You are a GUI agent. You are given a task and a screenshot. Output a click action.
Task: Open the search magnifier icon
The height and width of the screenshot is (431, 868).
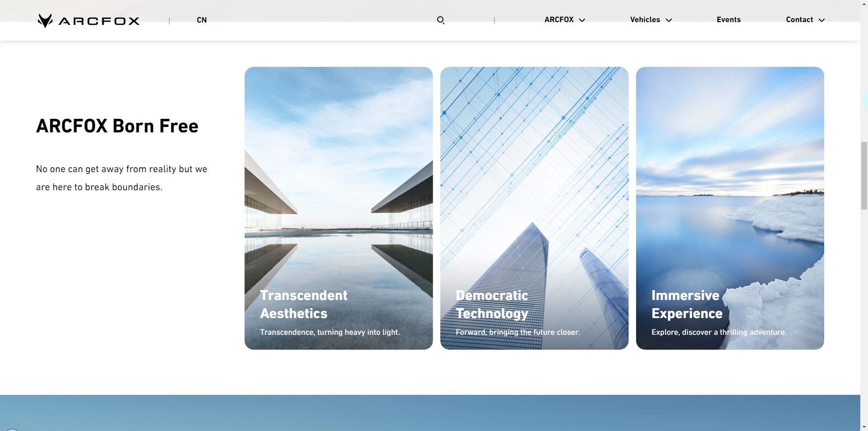click(441, 20)
